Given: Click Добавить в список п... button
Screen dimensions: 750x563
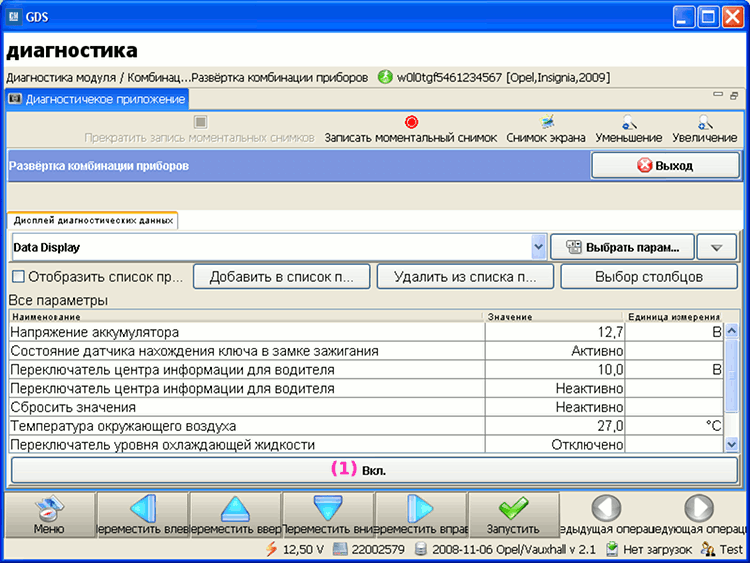Looking at the screenshot, I should [282, 277].
